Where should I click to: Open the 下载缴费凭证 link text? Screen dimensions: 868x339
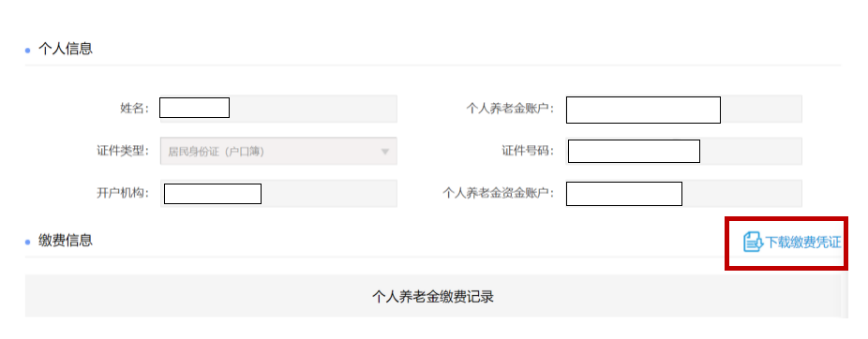point(802,243)
